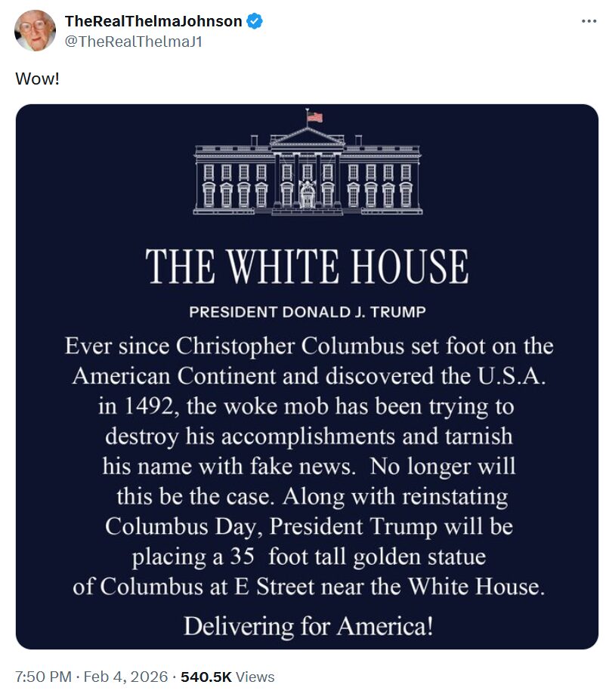Image resolution: width=606 pixels, height=700 pixels.
Task: Open TheRealThelmaJohnson's profile avatar
Action: click(36, 31)
